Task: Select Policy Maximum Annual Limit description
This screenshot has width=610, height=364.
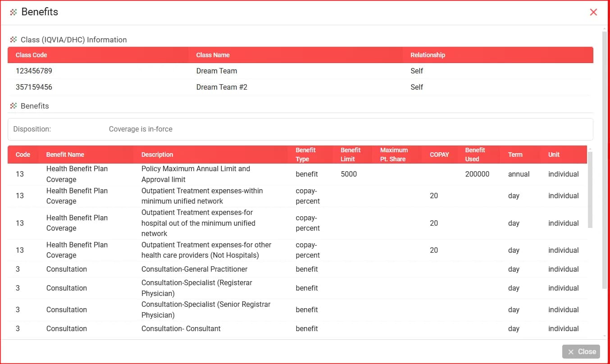Action: [x=196, y=174]
